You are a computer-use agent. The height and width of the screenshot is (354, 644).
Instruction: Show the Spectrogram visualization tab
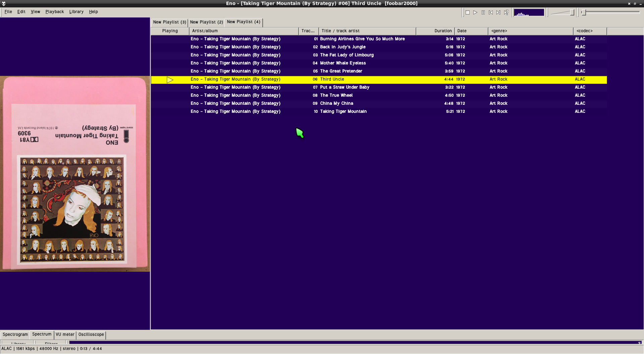pyautogui.click(x=15, y=335)
